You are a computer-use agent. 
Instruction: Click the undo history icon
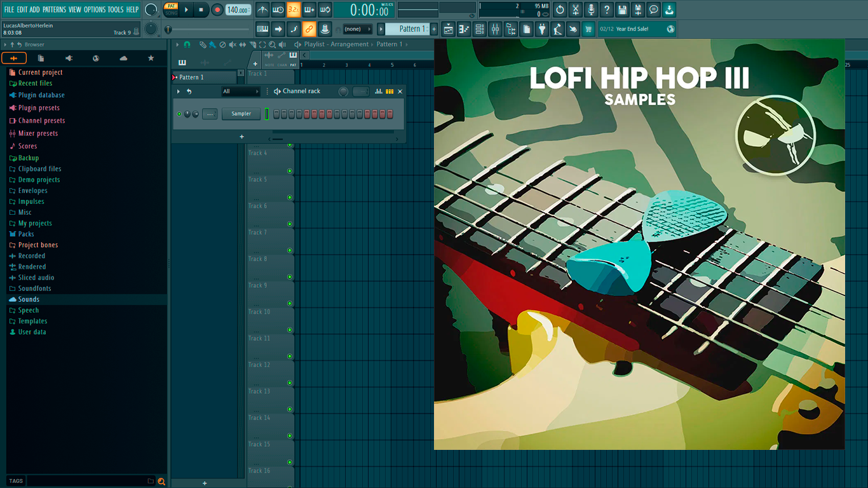pos(560,10)
